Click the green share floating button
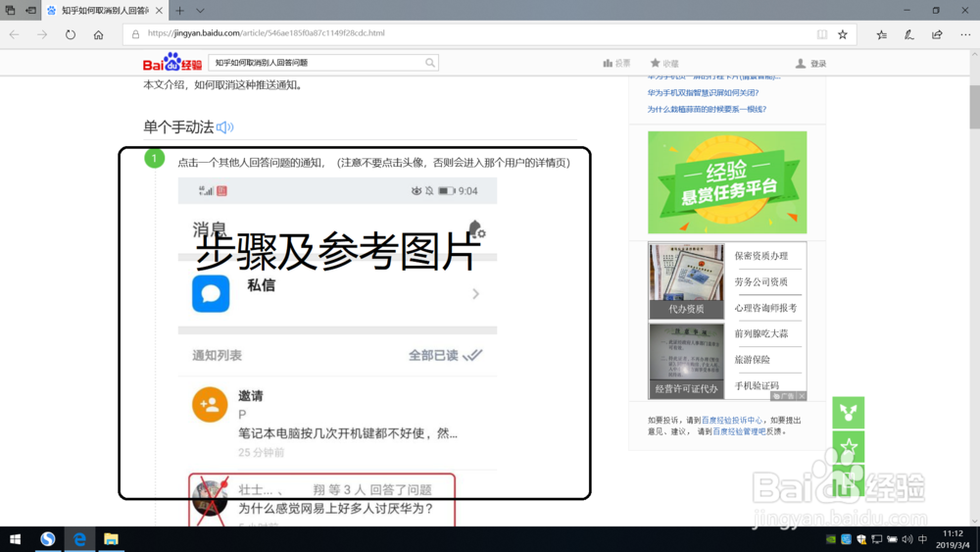The image size is (980, 552). pyautogui.click(x=848, y=413)
